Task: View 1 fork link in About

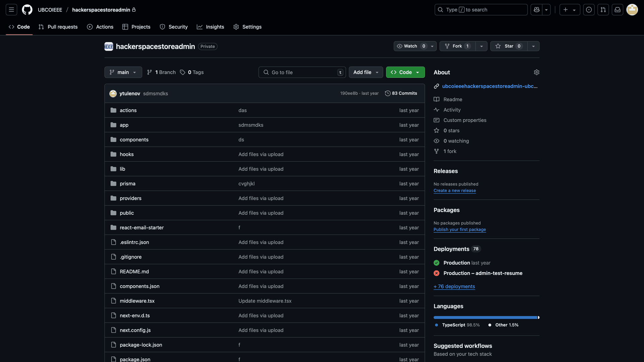Action: (x=450, y=152)
